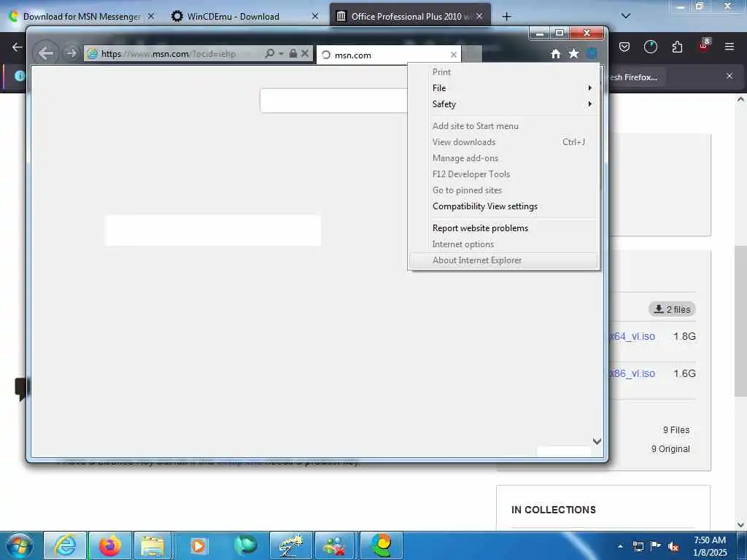Image resolution: width=747 pixels, height=560 pixels.
Task: Click the scroll-down chevron in the IE page
Action: pos(597,441)
